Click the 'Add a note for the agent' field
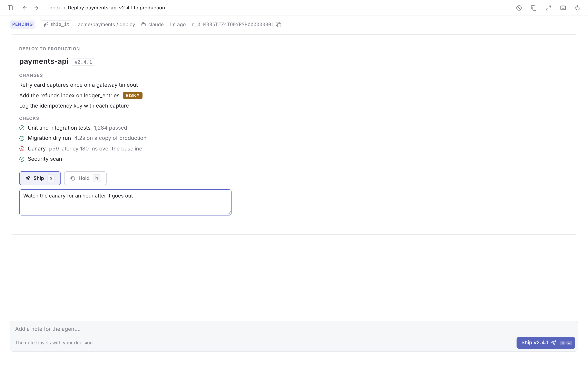Viewport: 588px width, 368px height. [x=294, y=329]
